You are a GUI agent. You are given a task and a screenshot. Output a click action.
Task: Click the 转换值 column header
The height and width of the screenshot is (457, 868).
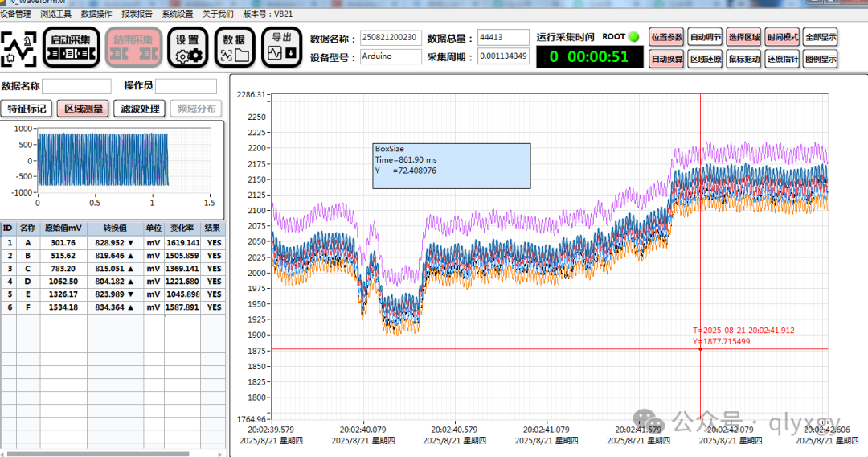[115, 228]
